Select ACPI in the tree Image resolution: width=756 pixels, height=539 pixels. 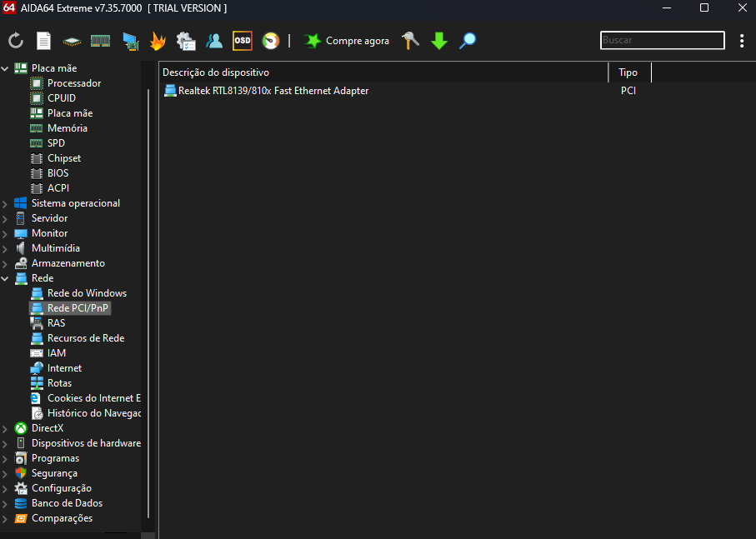click(x=58, y=188)
